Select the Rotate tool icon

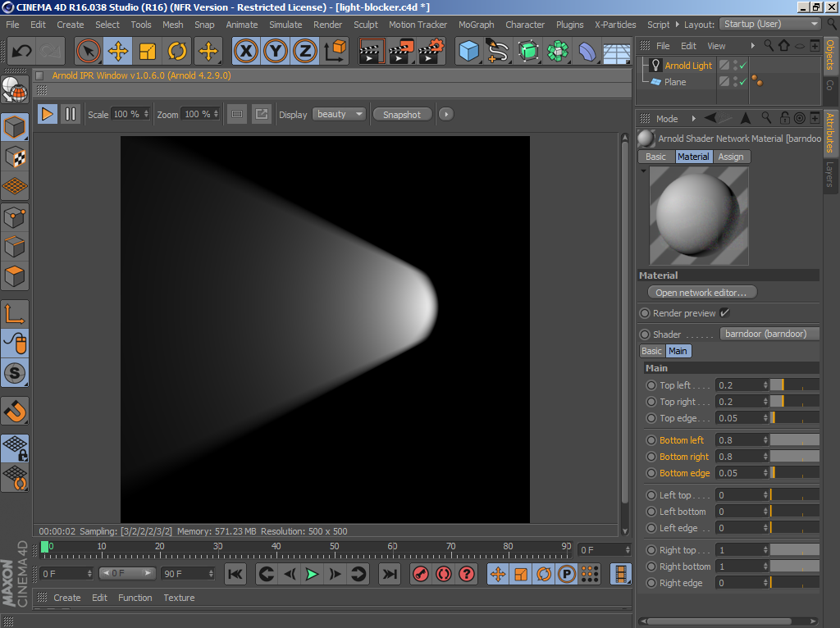click(177, 52)
